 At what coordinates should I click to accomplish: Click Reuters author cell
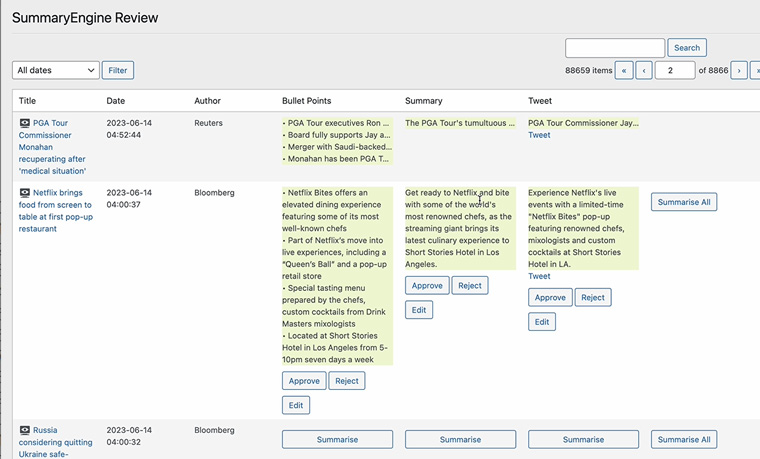tap(208, 123)
